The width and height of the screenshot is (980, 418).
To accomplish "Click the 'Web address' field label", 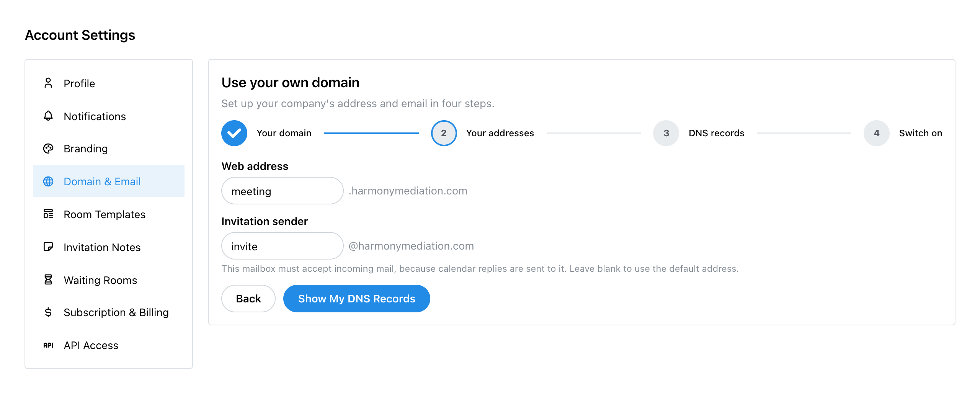I will coord(255,166).
